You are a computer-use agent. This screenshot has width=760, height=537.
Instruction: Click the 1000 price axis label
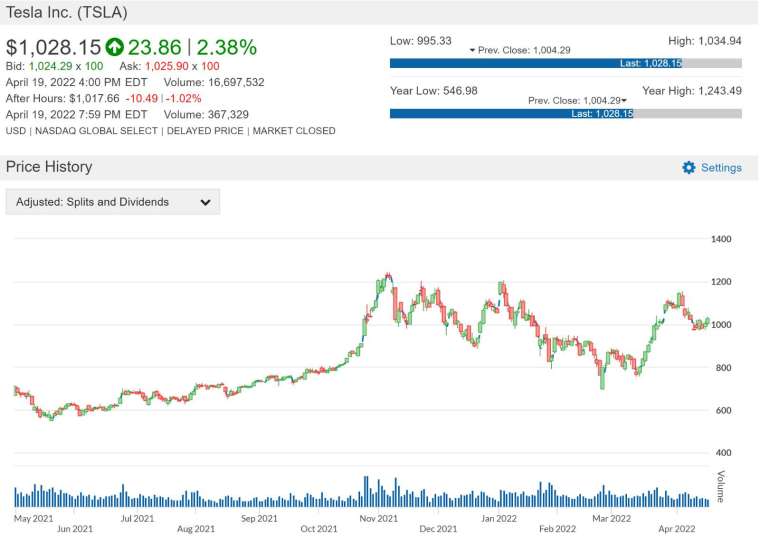pyautogui.click(x=721, y=325)
